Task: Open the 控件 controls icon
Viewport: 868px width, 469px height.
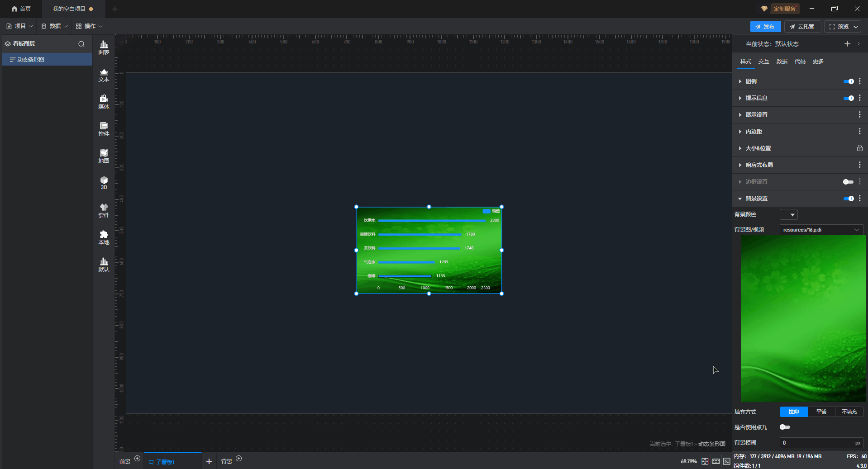Action: (104, 129)
